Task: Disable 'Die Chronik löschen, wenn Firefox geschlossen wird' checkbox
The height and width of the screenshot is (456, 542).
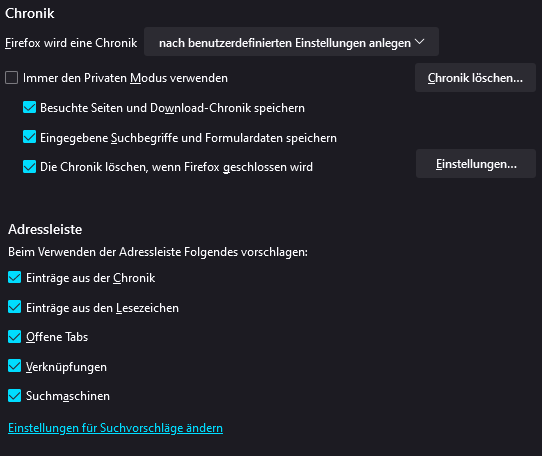Action: 29,166
